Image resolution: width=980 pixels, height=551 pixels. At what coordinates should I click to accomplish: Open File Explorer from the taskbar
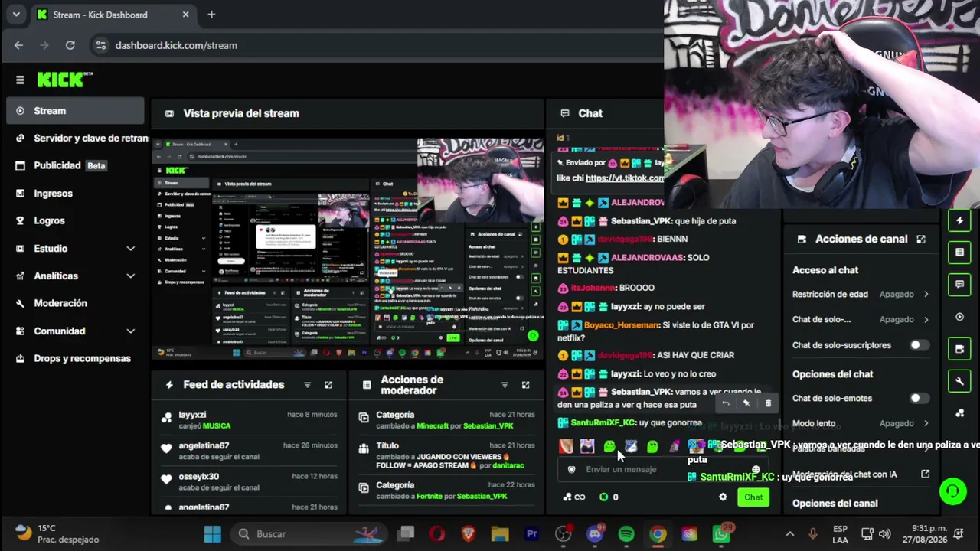click(x=500, y=534)
